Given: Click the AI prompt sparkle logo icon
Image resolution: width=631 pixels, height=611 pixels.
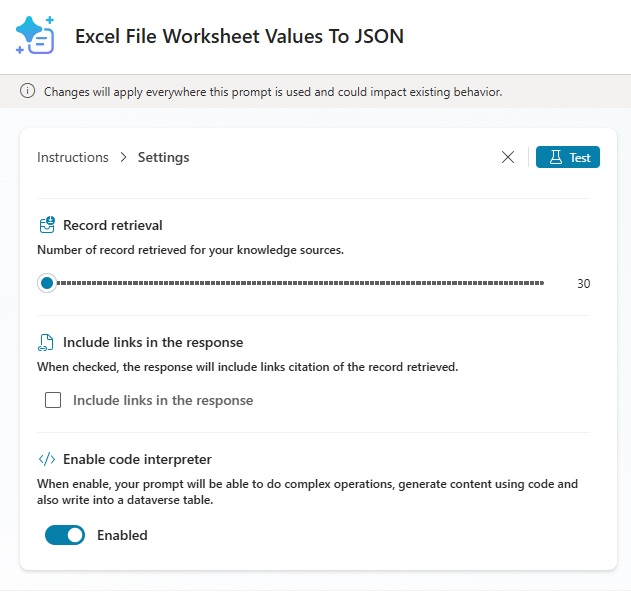Looking at the screenshot, I should pos(36,36).
